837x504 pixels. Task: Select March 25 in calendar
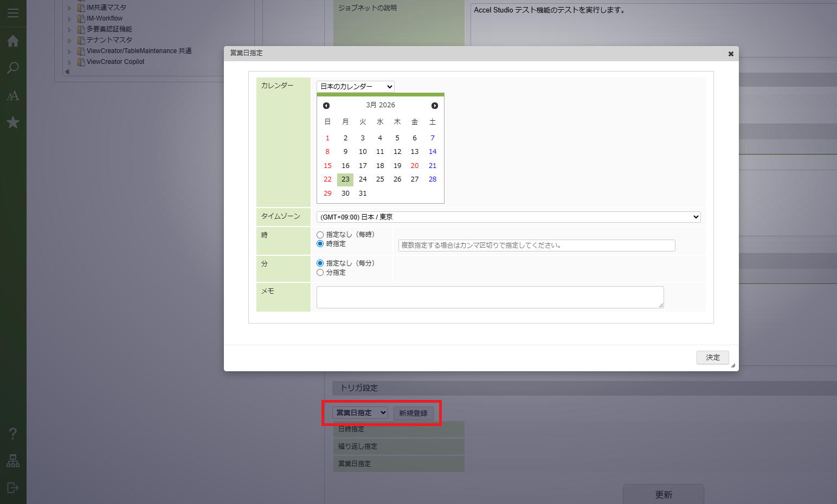pos(380,179)
